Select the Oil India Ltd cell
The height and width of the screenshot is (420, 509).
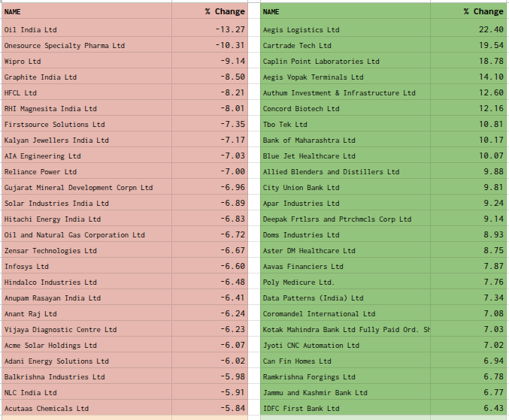(86, 30)
